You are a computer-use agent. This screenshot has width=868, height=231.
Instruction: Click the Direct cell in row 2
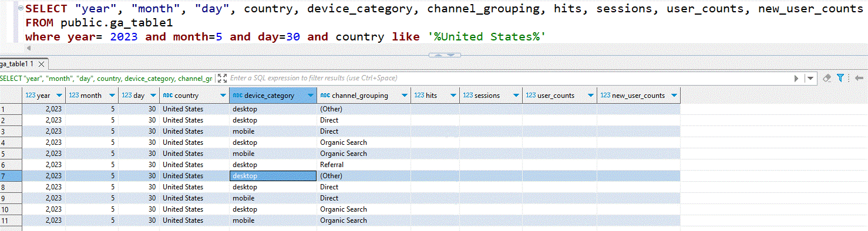(364, 120)
